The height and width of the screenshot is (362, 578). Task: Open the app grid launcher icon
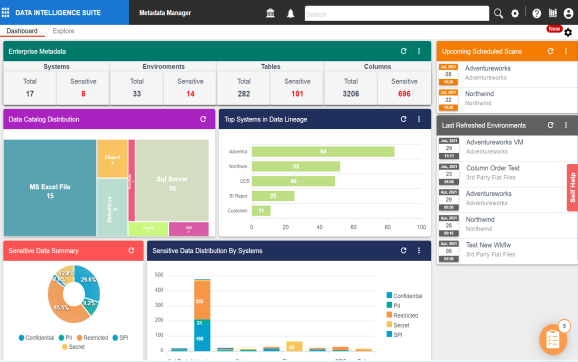[6, 13]
